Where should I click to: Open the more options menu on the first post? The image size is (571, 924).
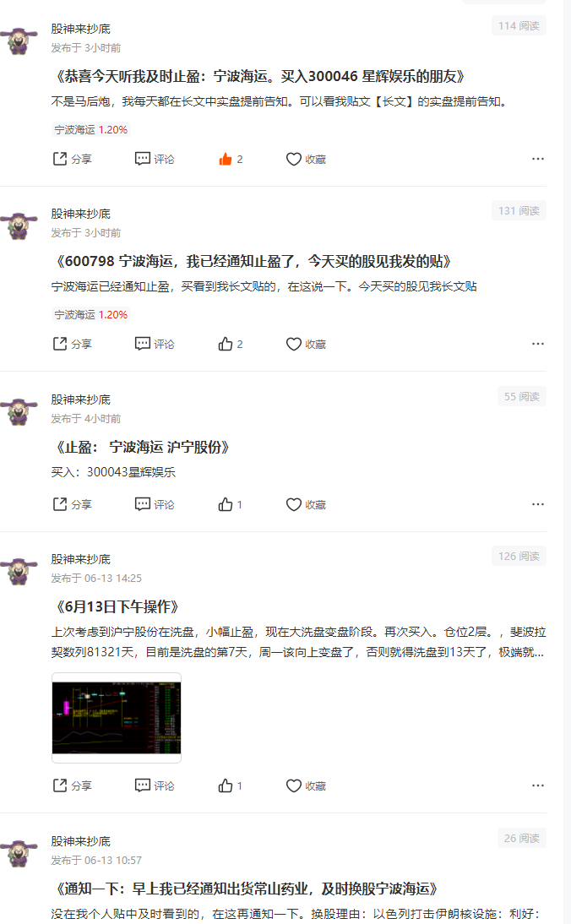(537, 159)
